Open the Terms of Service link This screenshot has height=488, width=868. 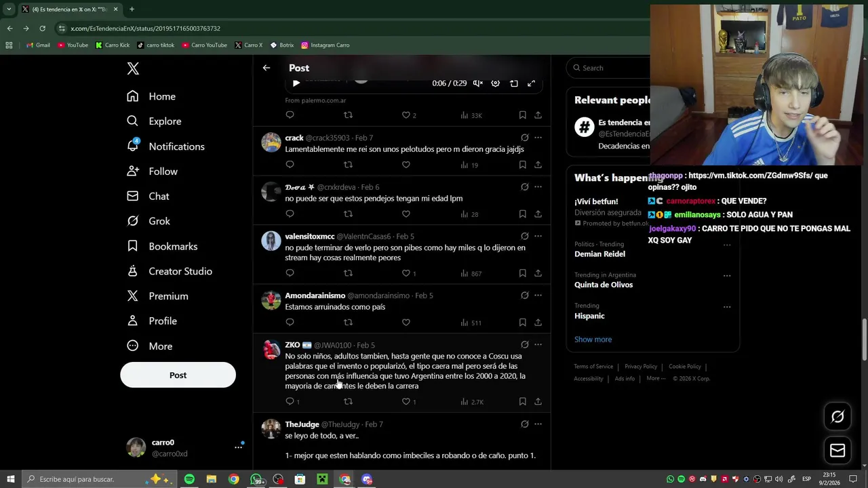[593, 367]
